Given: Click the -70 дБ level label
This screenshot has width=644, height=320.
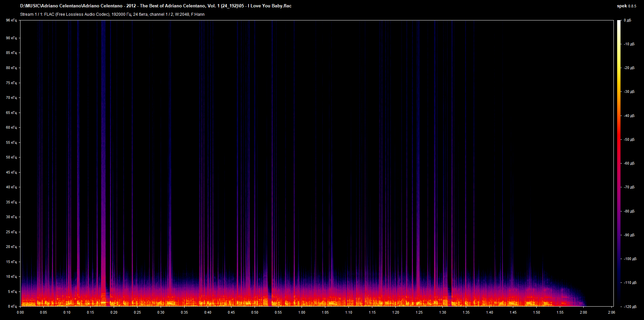Looking at the screenshot, I should click(629, 187).
